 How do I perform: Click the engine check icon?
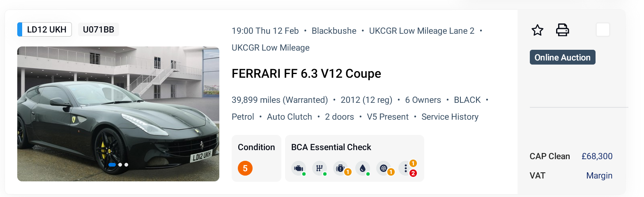tap(298, 168)
